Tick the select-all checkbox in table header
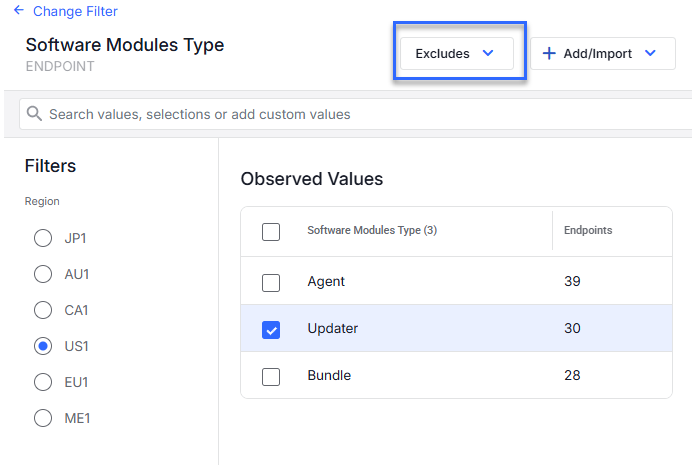696x469 pixels. pos(271,232)
